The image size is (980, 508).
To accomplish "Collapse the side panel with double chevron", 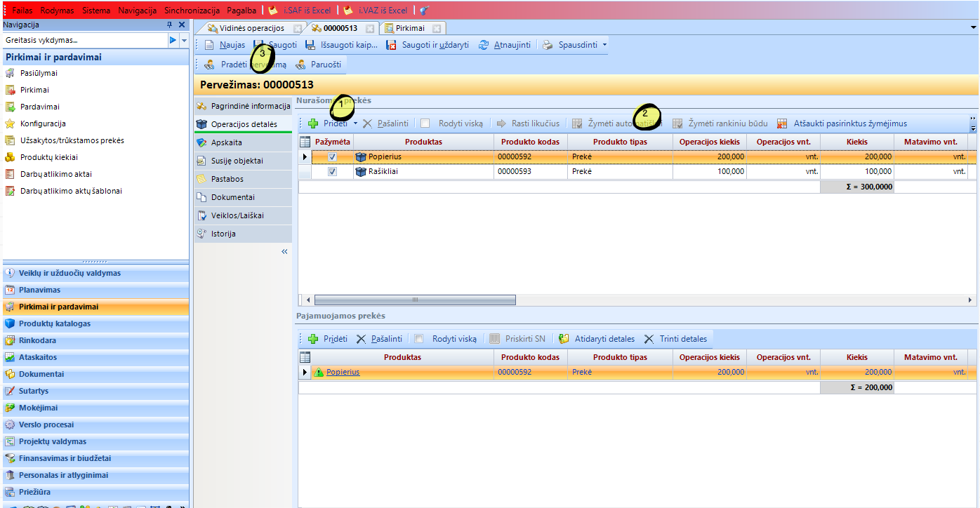I will pyautogui.click(x=284, y=251).
